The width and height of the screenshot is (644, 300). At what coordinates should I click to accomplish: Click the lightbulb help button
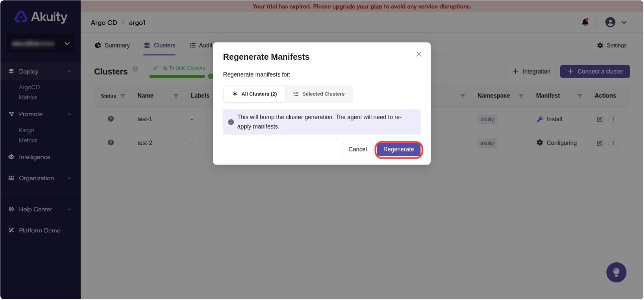(x=616, y=273)
